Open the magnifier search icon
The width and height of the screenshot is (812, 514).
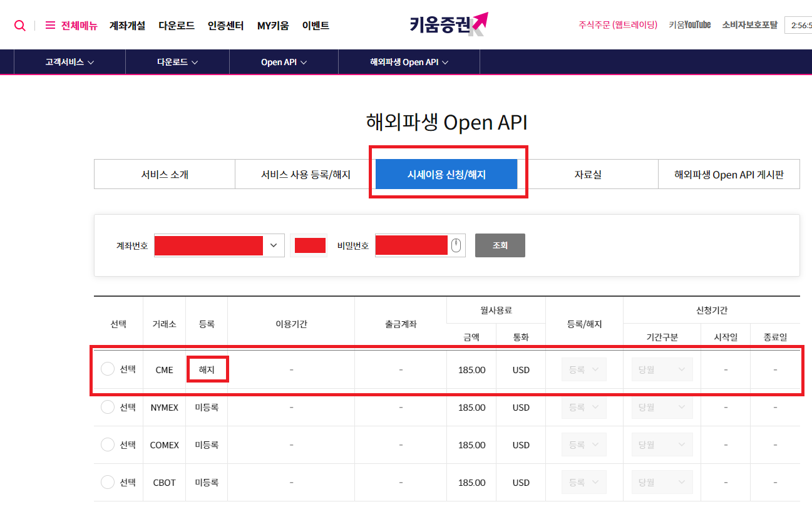pos(20,26)
